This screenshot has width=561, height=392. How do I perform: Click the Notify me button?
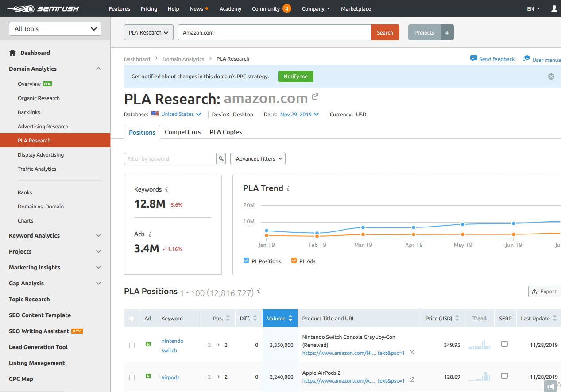(295, 76)
